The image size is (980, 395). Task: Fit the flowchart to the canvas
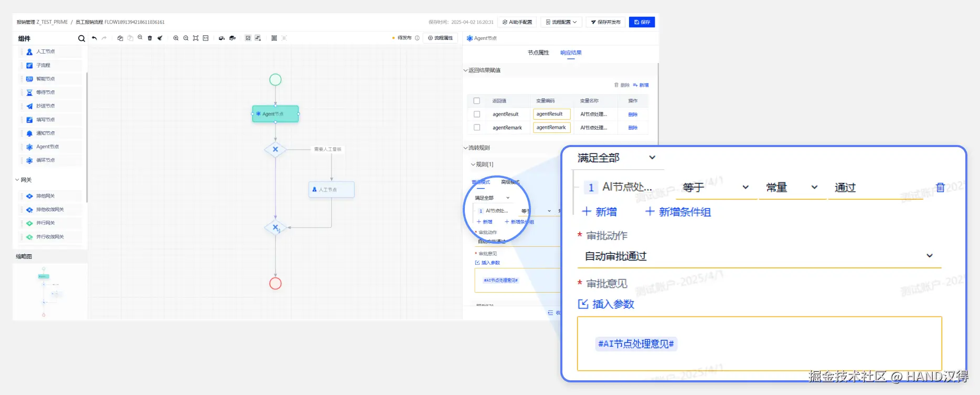coord(196,38)
